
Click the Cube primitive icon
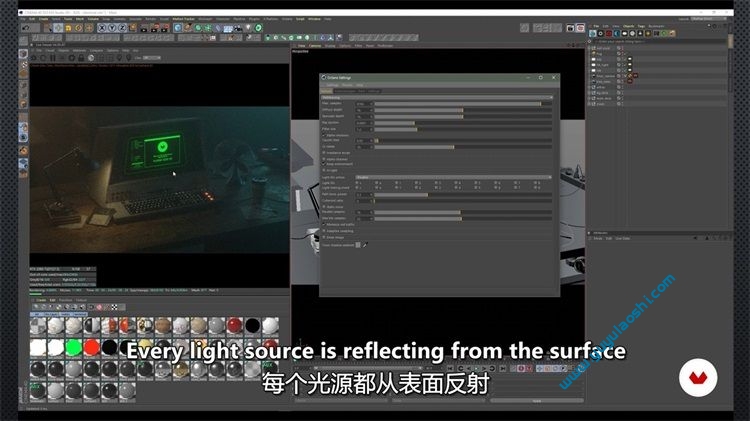pos(177,28)
